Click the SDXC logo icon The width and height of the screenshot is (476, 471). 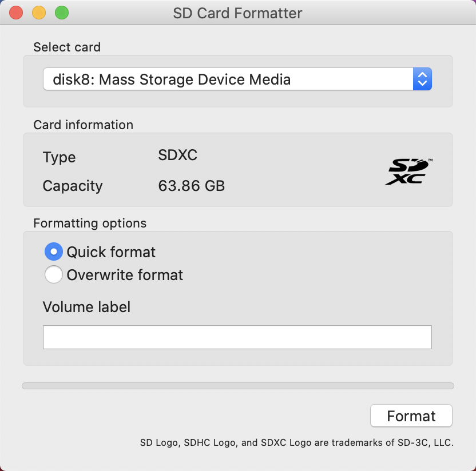coord(408,171)
